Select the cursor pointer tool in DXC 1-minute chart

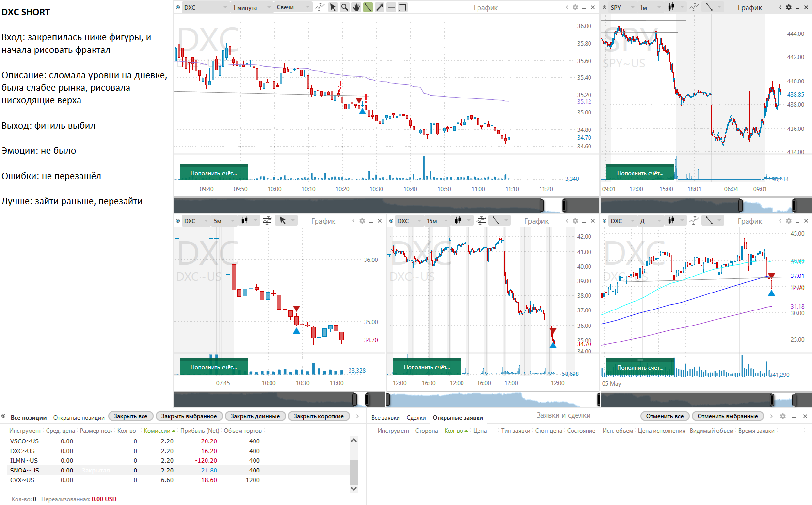[x=333, y=7]
